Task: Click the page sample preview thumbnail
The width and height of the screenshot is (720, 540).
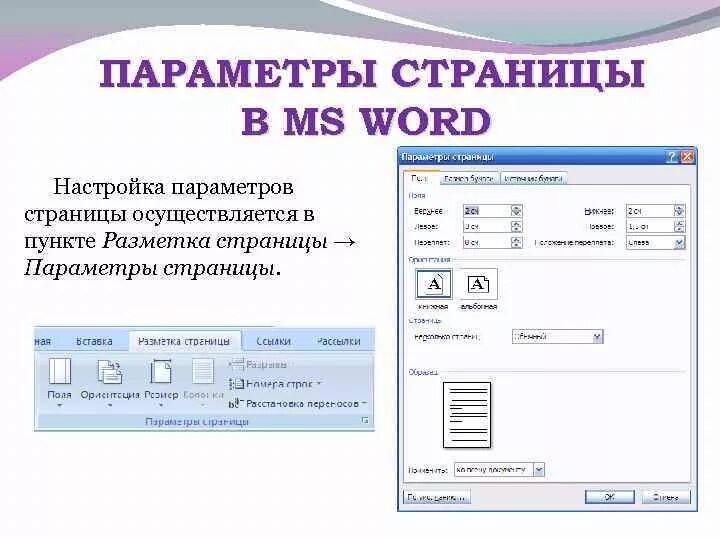Action: coord(467,416)
